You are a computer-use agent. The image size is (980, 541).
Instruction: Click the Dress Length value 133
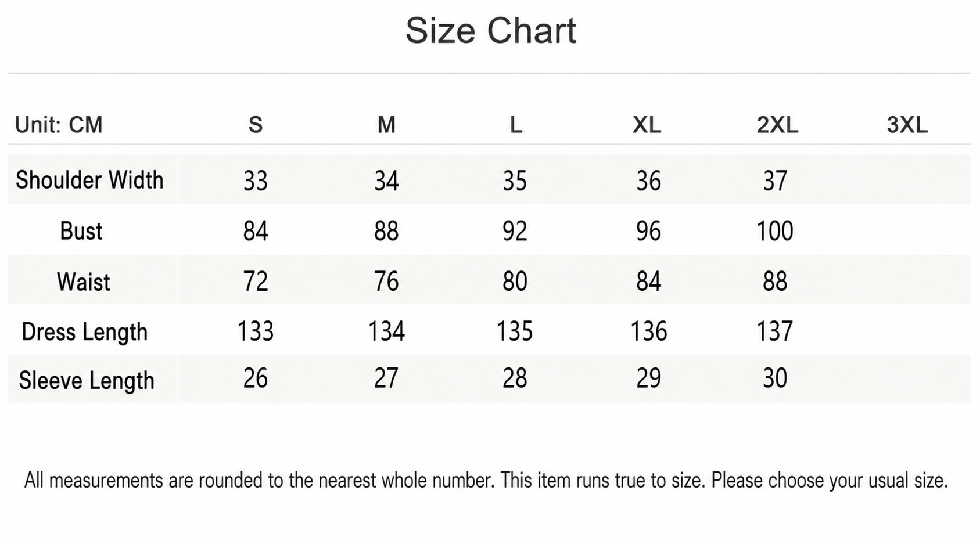[256, 331]
